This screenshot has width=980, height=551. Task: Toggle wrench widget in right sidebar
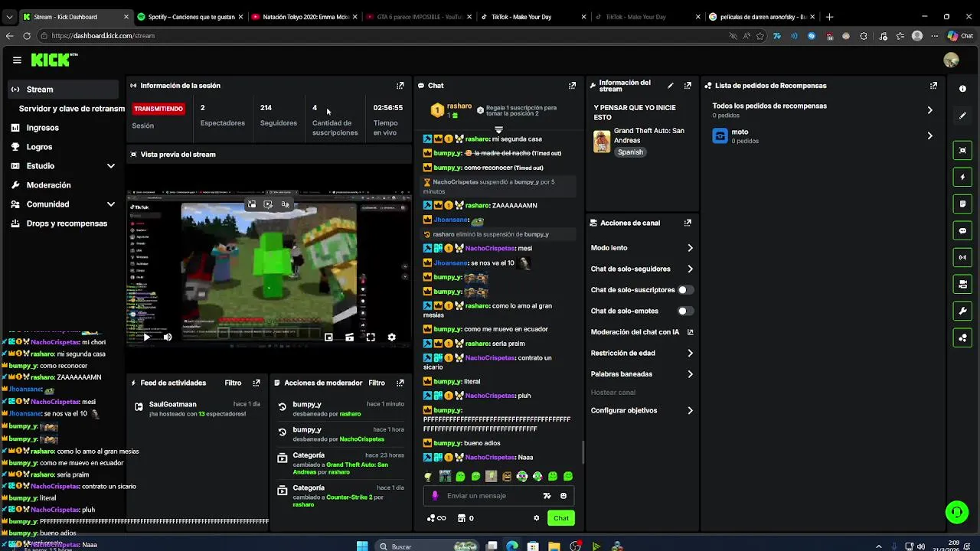962,311
